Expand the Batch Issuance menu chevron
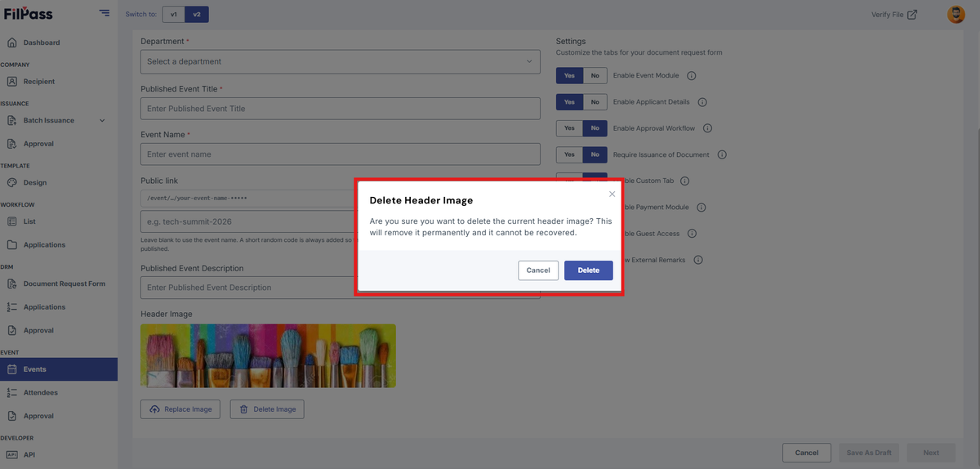Image resolution: width=980 pixels, height=469 pixels. point(102,121)
